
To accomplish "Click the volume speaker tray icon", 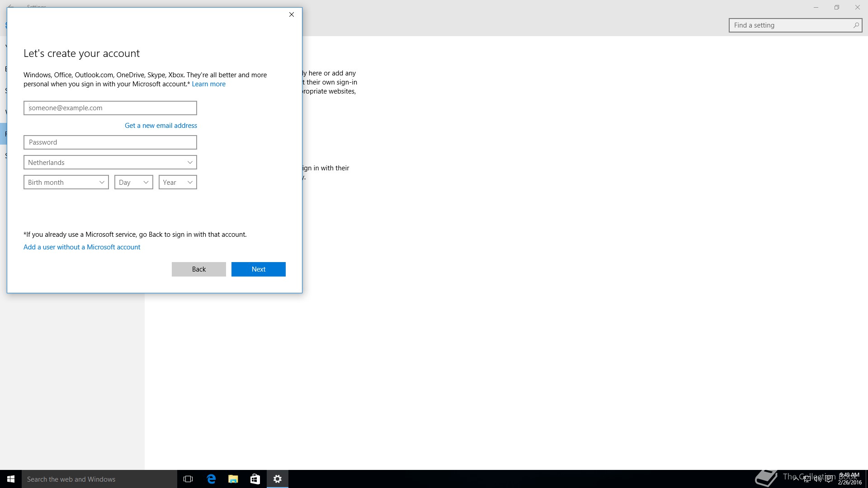I will tap(817, 479).
